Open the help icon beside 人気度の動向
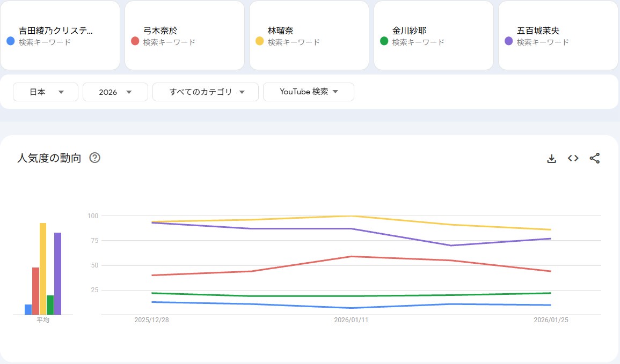This screenshot has height=364, width=620. pyautogui.click(x=95, y=158)
